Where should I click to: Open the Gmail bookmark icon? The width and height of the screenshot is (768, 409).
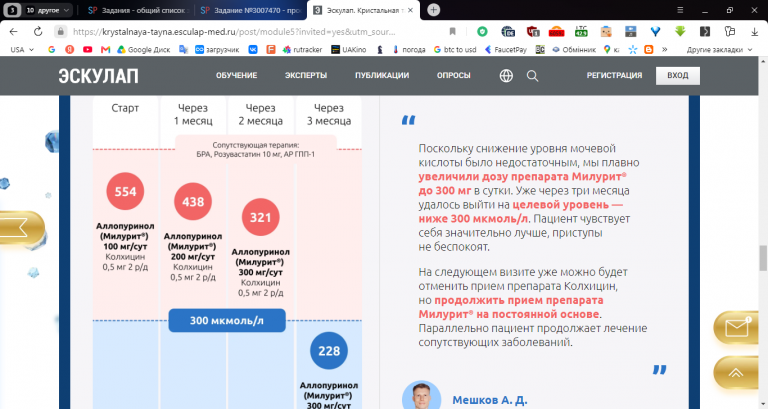[105, 49]
